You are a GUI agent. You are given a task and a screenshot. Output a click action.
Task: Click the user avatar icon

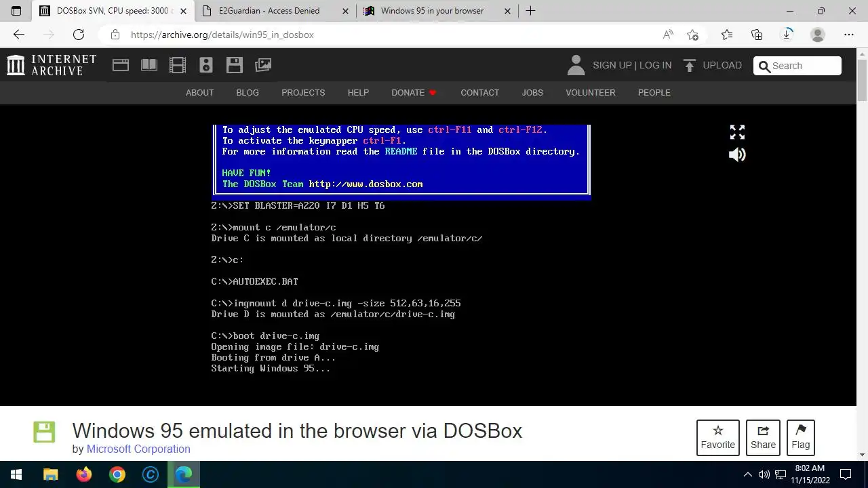click(576, 65)
